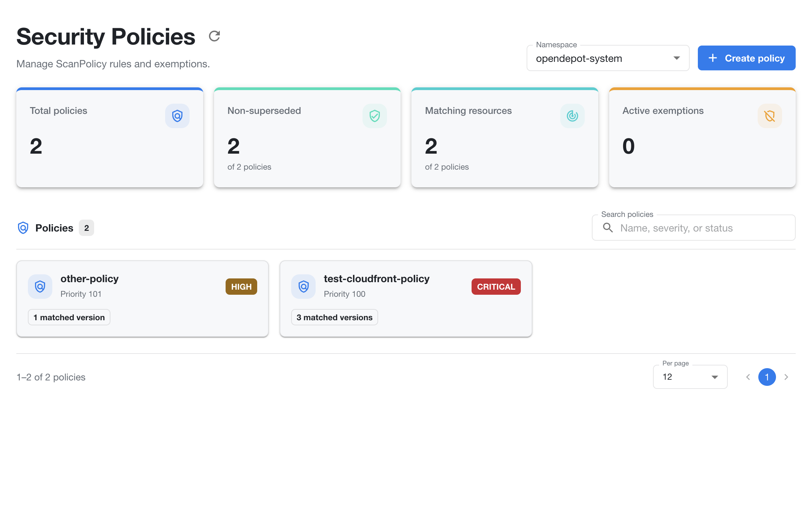Open the test-cloudfront-policy card title

click(376, 279)
